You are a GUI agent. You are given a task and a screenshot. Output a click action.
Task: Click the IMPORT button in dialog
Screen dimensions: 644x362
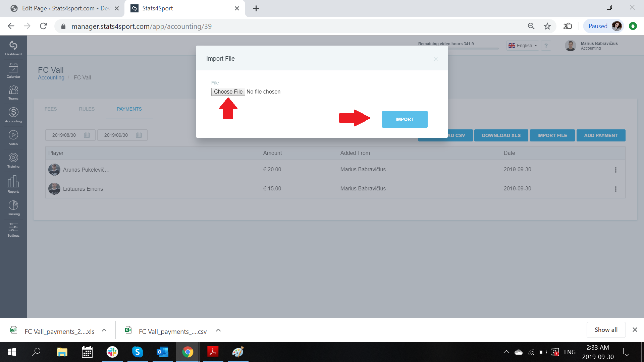(x=405, y=119)
